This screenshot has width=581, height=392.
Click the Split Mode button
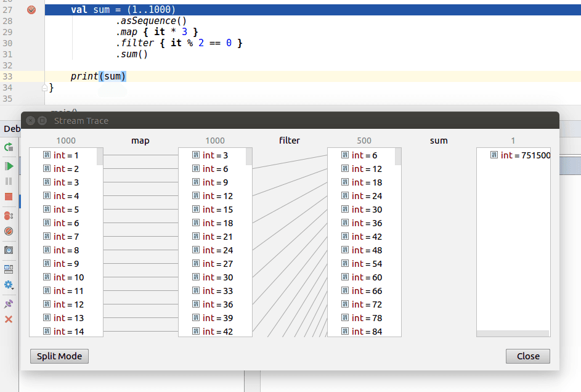(60, 356)
